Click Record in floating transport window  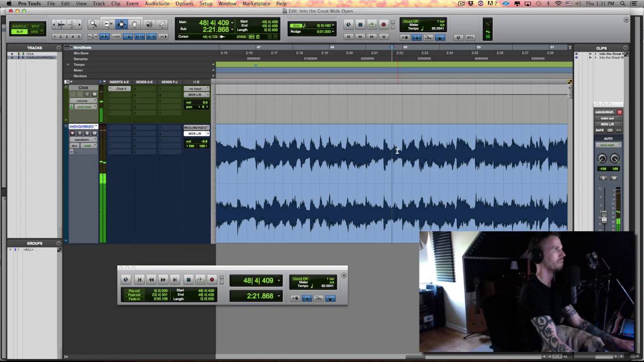[212, 280]
